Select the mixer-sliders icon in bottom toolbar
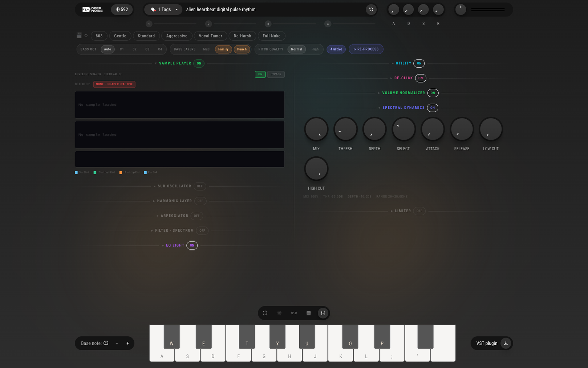 pos(323,313)
